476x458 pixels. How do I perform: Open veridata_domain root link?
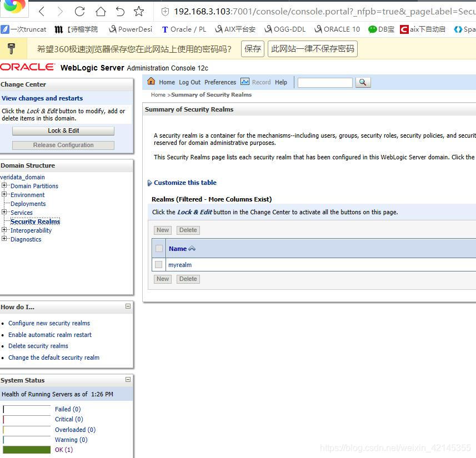point(22,177)
